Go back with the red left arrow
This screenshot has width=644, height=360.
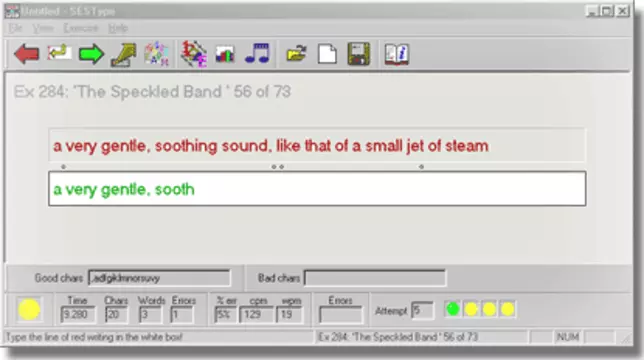pyautogui.click(x=27, y=54)
